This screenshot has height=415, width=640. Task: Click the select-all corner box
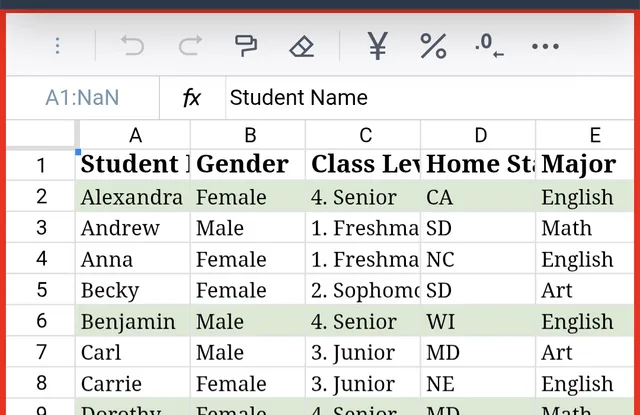(x=41, y=135)
